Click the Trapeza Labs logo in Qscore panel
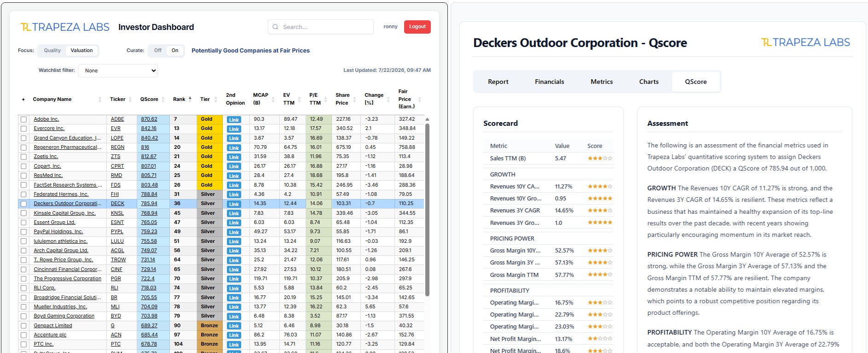This screenshot has width=868, height=353. (805, 42)
